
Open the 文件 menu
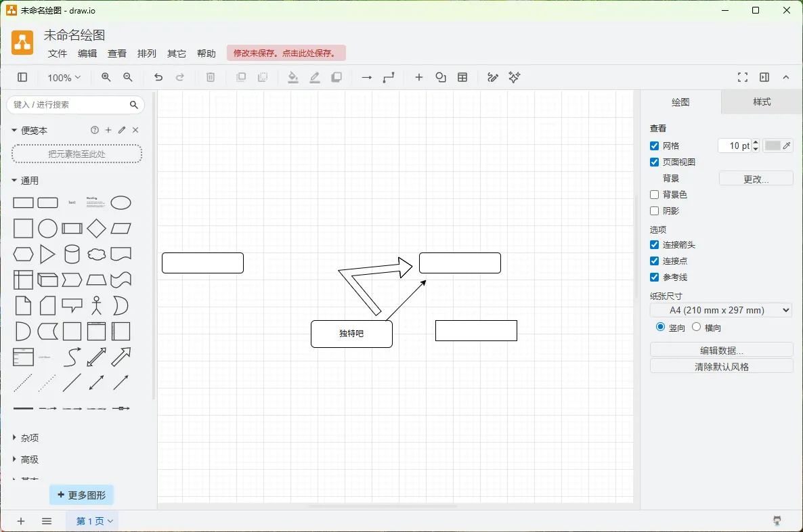click(x=58, y=53)
